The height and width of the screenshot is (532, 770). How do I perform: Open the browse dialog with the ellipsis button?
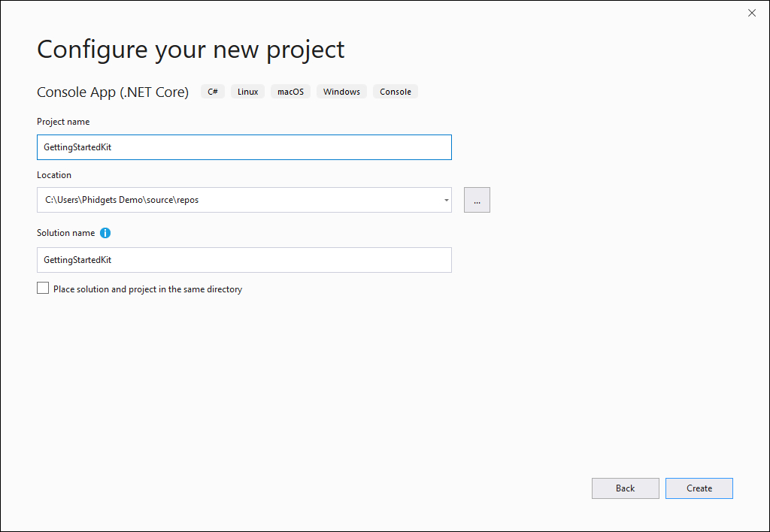(x=477, y=199)
